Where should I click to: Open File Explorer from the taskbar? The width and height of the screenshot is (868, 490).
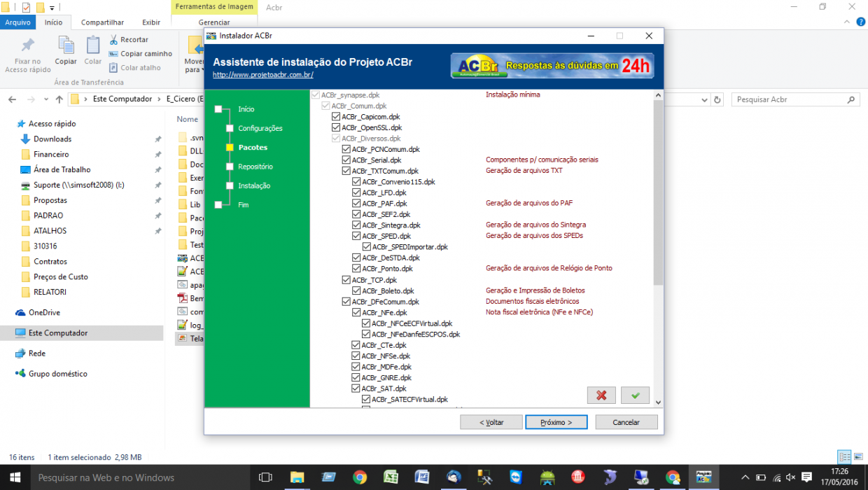(x=297, y=477)
